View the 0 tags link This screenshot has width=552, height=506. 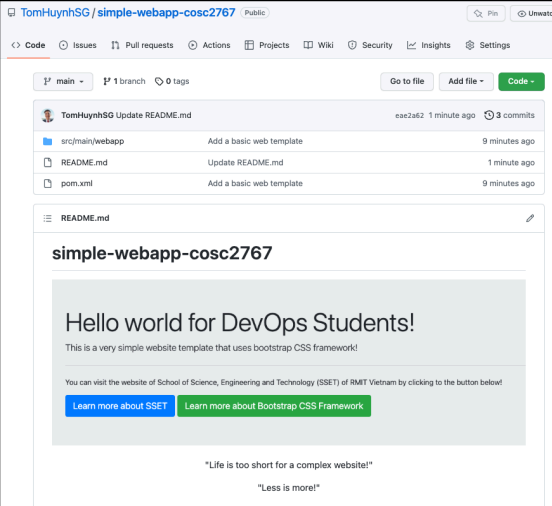click(172, 81)
